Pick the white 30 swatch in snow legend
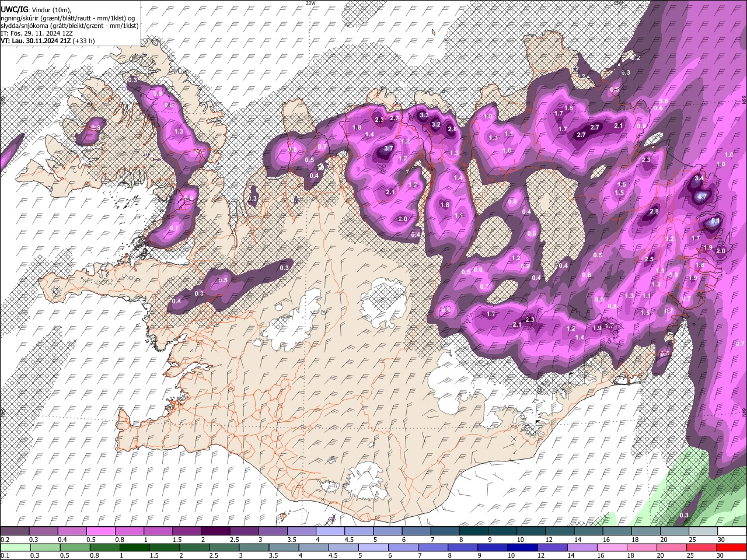747x560 pixels. tap(732, 531)
